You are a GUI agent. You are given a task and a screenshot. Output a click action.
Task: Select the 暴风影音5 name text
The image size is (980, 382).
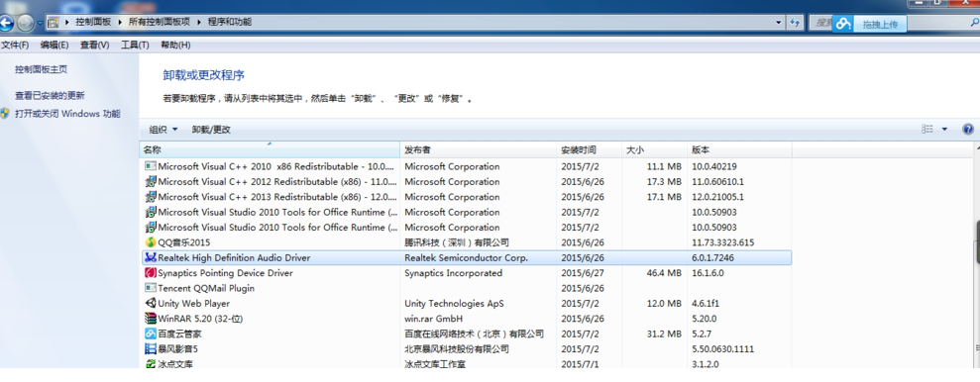[x=177, y=349]
